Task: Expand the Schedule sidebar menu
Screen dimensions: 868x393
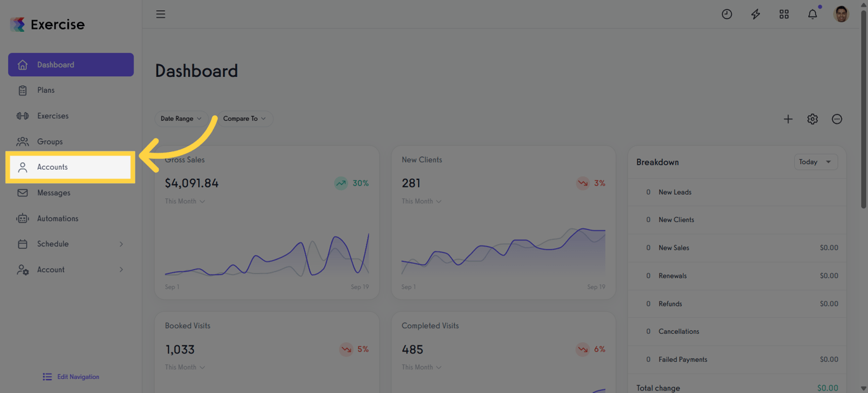Action: 53,244
